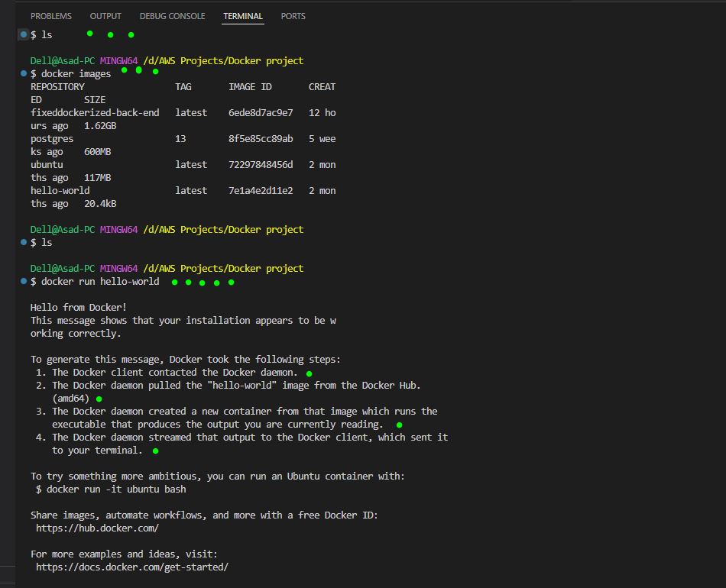Click the postgres tag '13'

click(x=180, y=139)
